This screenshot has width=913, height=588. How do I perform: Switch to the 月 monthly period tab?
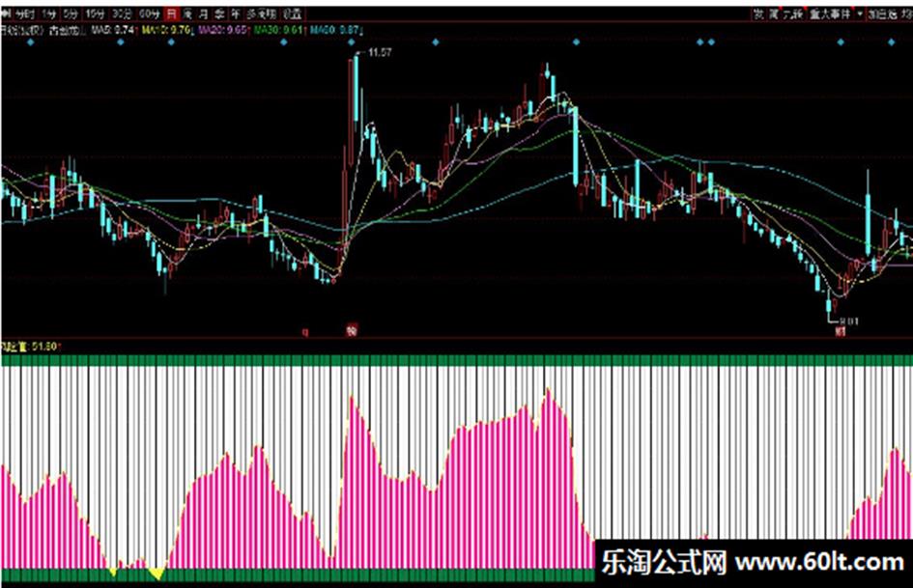(203, 14)
